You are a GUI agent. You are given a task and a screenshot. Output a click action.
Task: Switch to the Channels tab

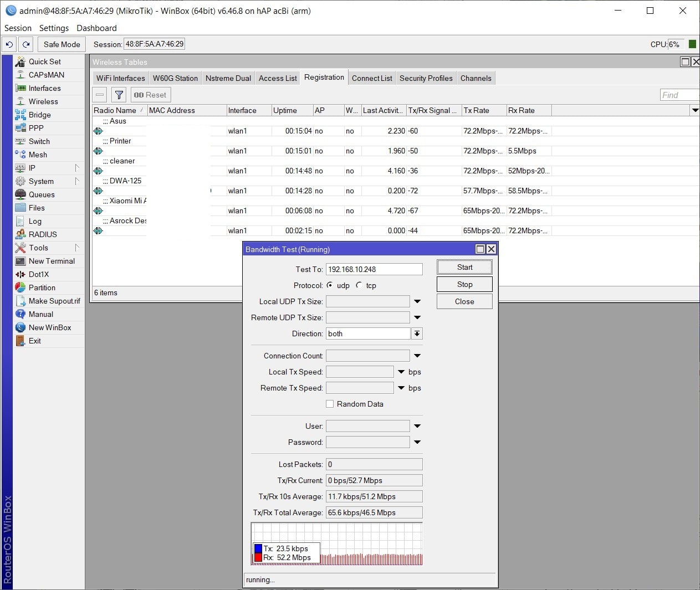coord(476,78)
